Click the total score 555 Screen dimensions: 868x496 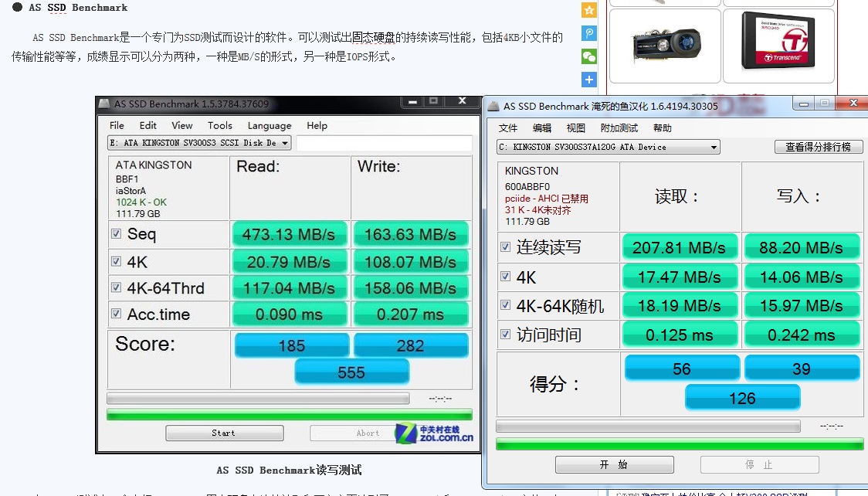point(351,372)
